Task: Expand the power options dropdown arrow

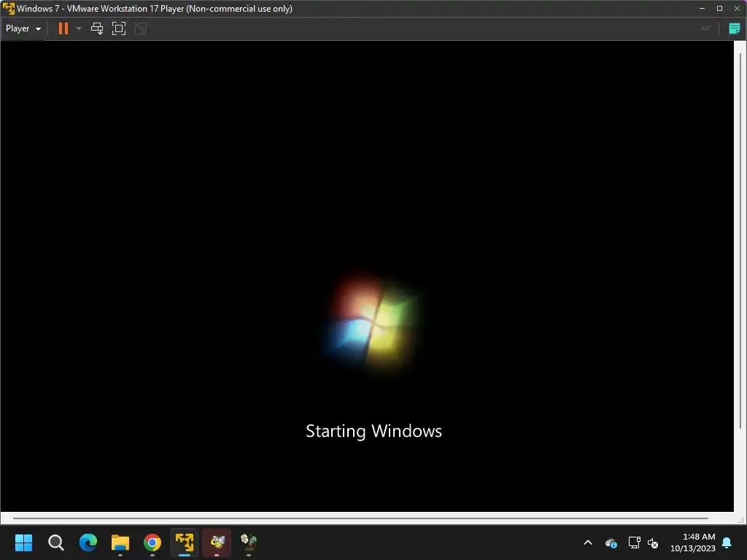Action: [79, 28]
